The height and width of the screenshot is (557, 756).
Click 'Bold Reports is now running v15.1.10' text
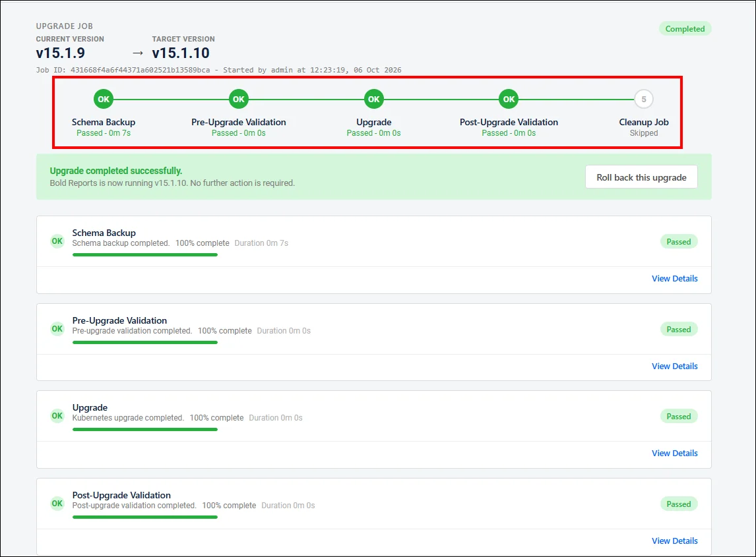pos(119,183)
